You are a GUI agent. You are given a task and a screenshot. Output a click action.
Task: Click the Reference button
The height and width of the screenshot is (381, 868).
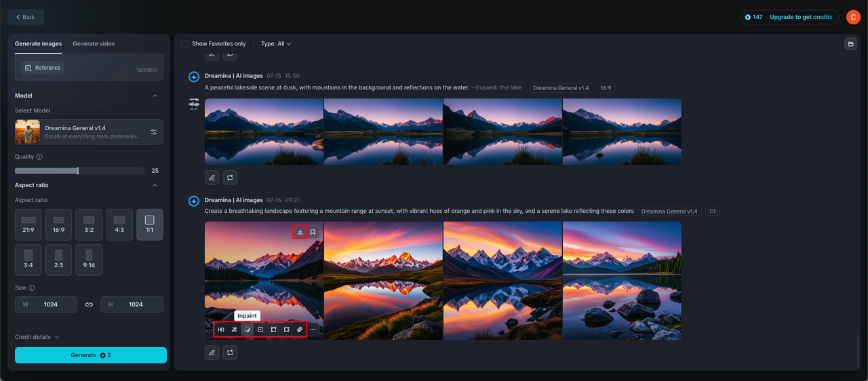coord(42,68)
